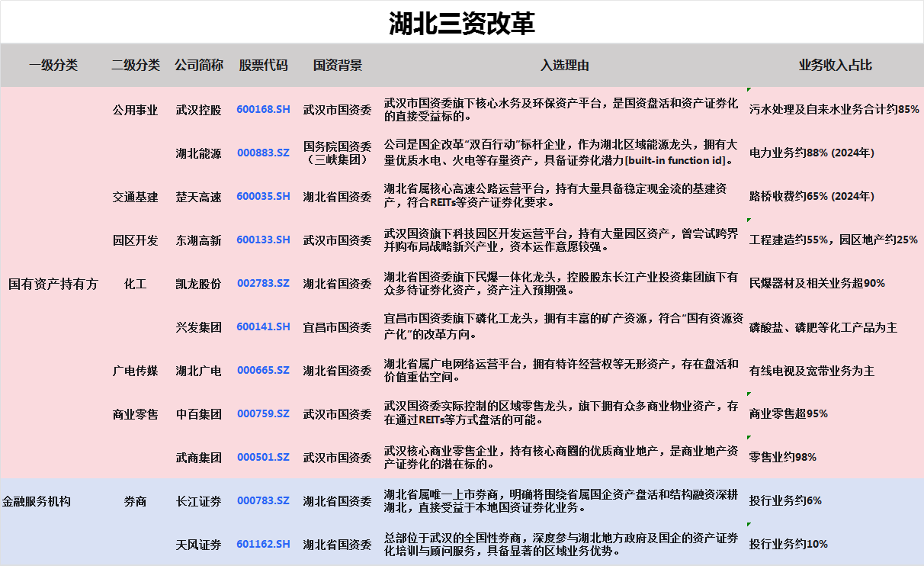Click 湖北省国资委 cell in 楚天高速 row

coord(338,197)
